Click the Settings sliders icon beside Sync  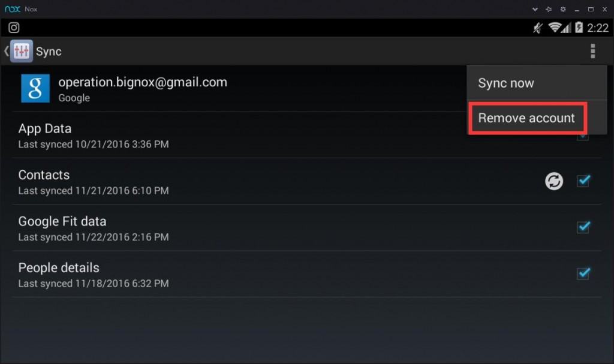pyautogui.click(x=21, y=51)
